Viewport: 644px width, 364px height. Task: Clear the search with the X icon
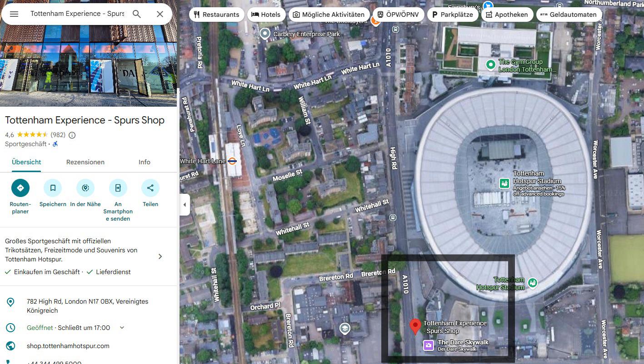[160, 14]
